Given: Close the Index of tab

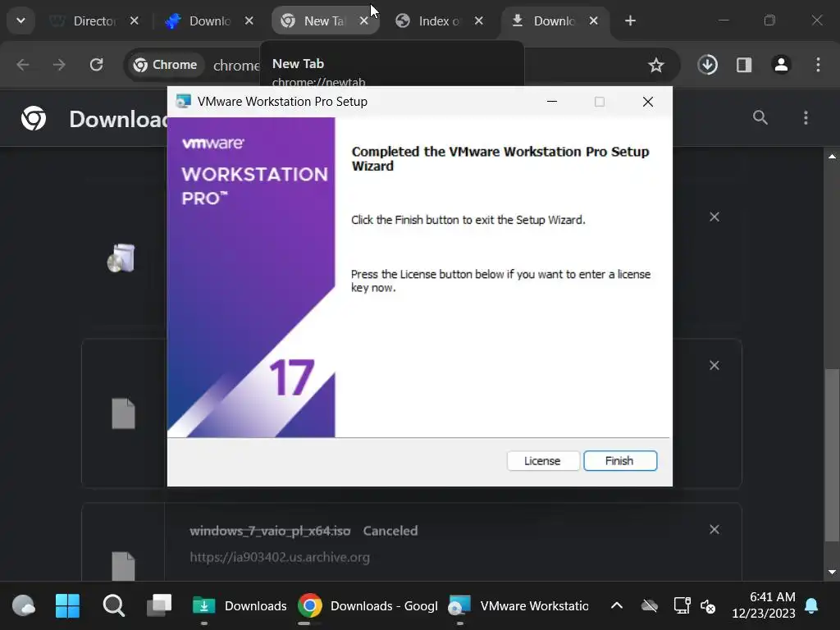Looking at the screenshot, I should pos(479,21).
